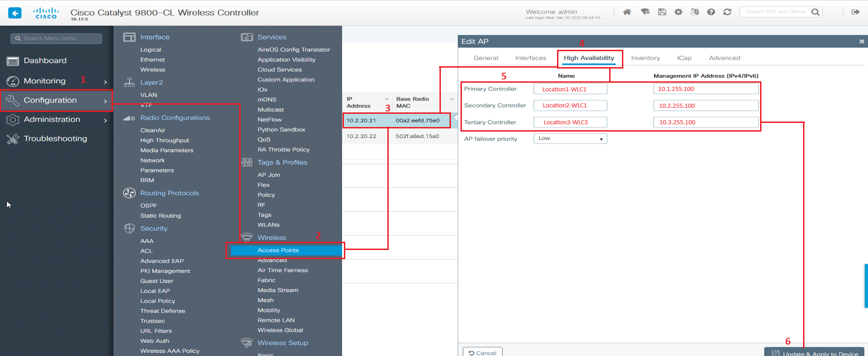Click the Primary Controller IP field 10.1.255.100
Viewport: 868px width, 356px height.
click(x=706, y=89)
